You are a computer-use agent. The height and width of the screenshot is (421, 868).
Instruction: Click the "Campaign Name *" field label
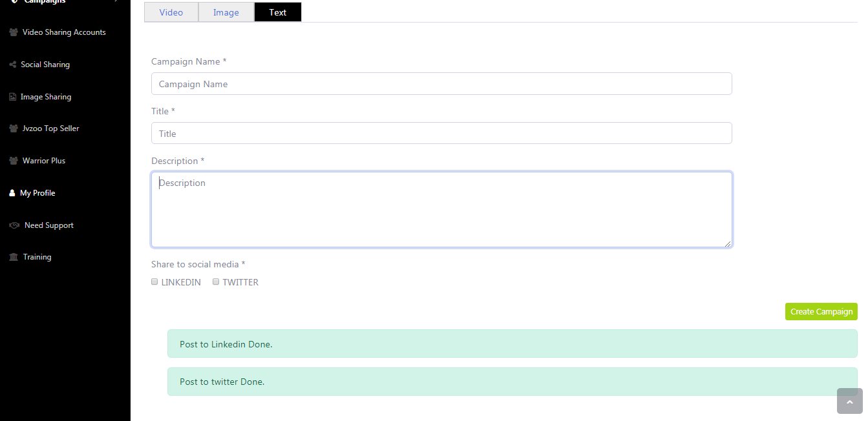189,61
